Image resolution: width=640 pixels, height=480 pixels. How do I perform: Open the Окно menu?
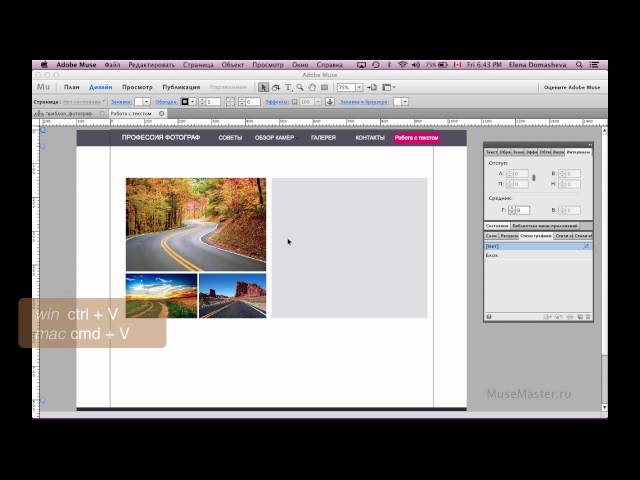[300, 64]
